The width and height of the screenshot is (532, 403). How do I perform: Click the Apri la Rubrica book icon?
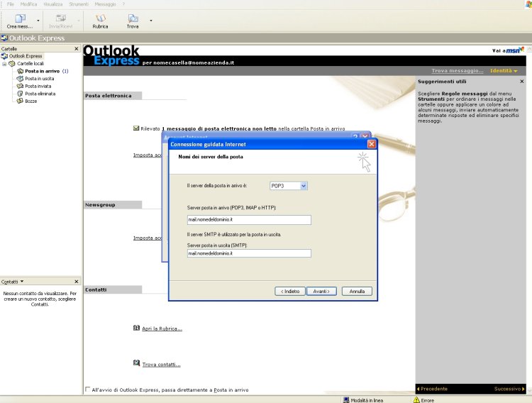[x=136, y=328]
